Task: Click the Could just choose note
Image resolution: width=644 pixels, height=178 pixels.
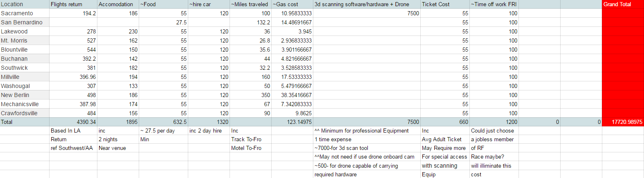Action: pyautogui.click(x=494, y=131)
